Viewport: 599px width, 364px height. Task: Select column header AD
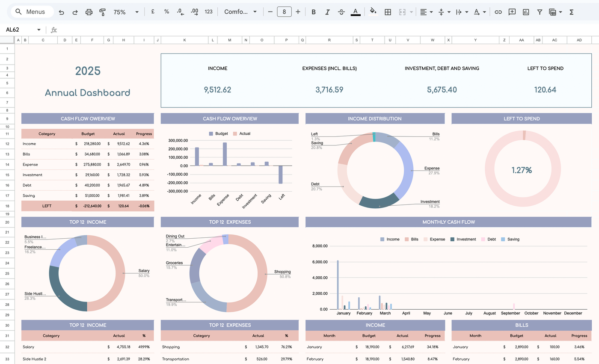(579, 40)
